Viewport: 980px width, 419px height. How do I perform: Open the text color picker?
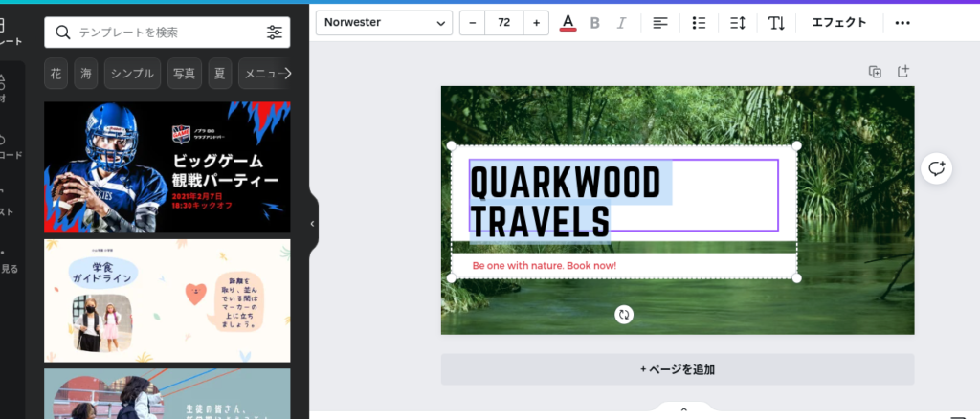pyautogui.click(x=568, y=22)
